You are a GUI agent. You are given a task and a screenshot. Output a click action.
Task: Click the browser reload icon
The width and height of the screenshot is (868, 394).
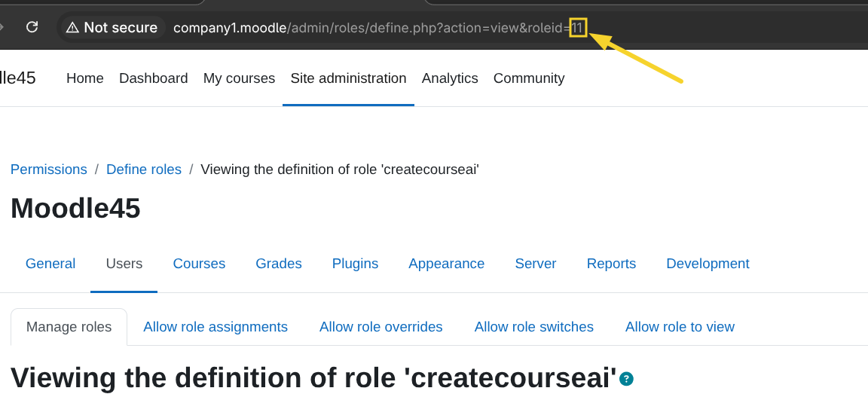tap(32, 27)
